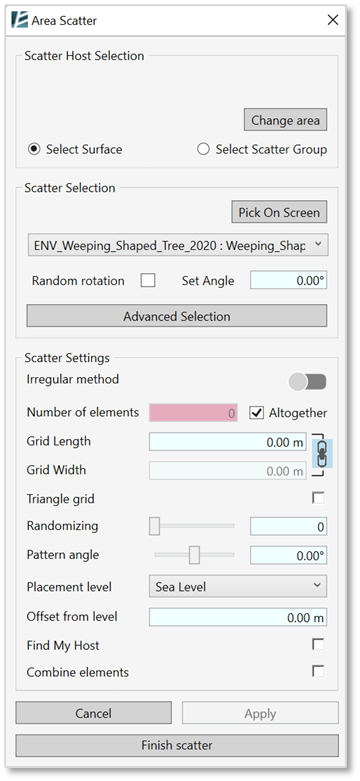This screenshot has width=360, height=781.
Task: Click the Pattern angle slider thumb
Action: tap(194, 555)
